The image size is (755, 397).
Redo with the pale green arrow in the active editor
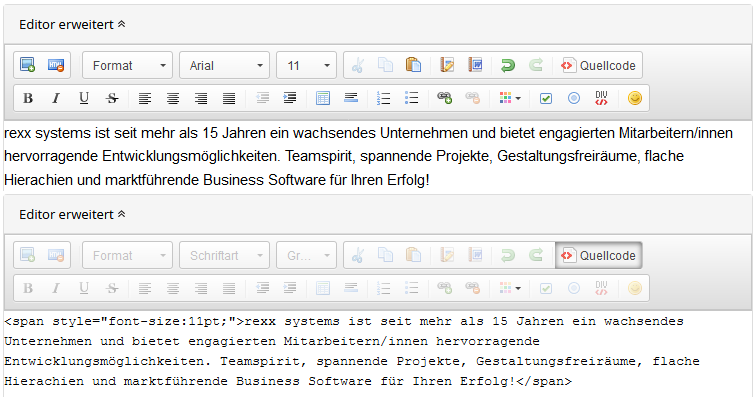536,65
